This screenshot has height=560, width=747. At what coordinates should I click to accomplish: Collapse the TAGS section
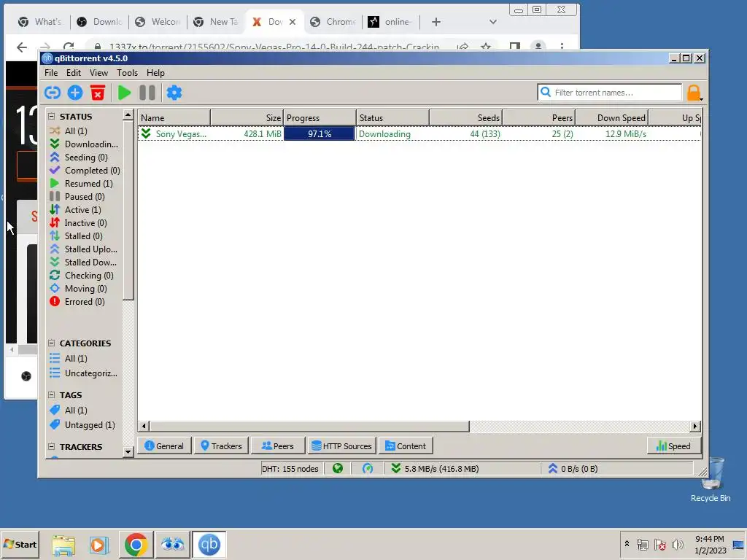pyautogui.click(x=52, y=394)
